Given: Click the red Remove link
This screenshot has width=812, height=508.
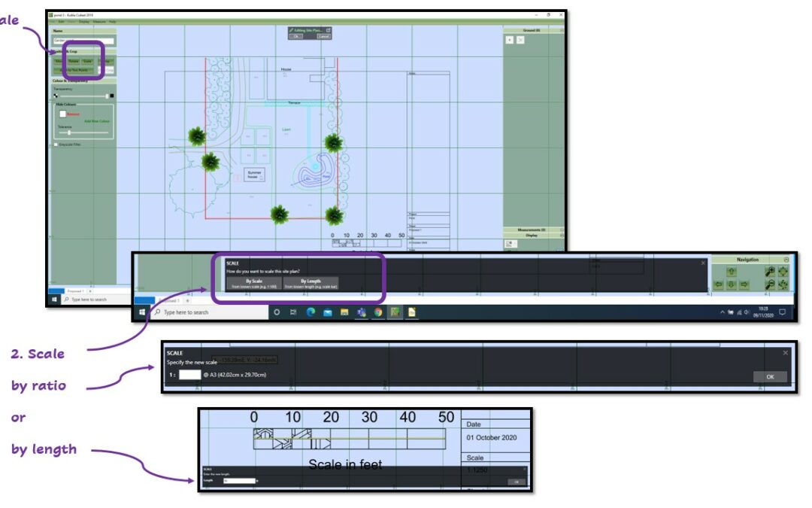Looking at the screenshot, I should point(73,114).
